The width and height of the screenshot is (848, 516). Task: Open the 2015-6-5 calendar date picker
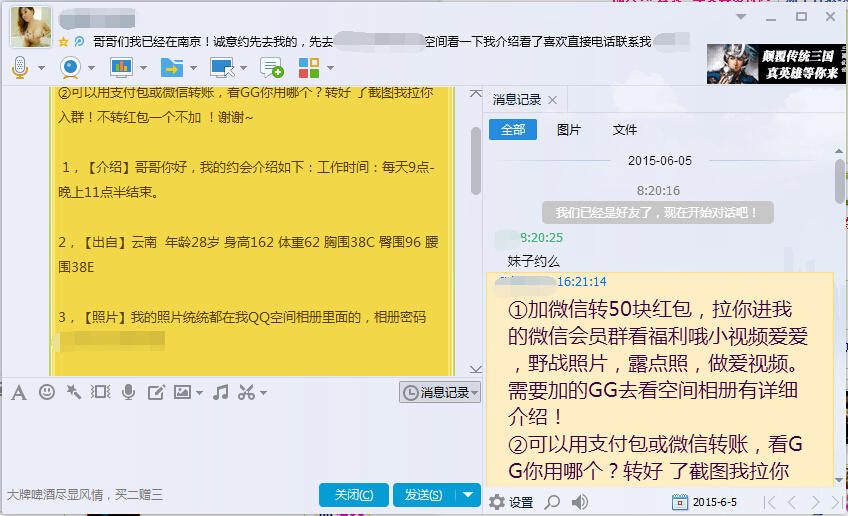tap(704, 502)
